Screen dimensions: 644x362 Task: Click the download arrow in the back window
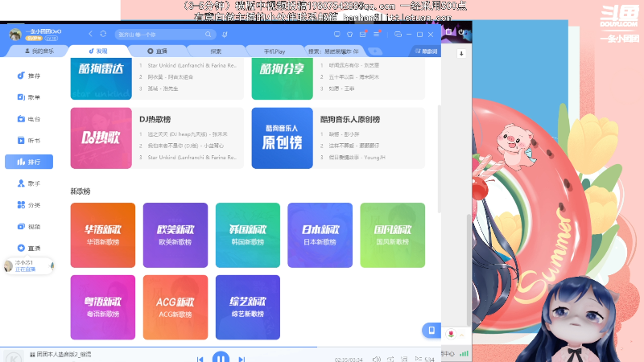tap(461, 54)
